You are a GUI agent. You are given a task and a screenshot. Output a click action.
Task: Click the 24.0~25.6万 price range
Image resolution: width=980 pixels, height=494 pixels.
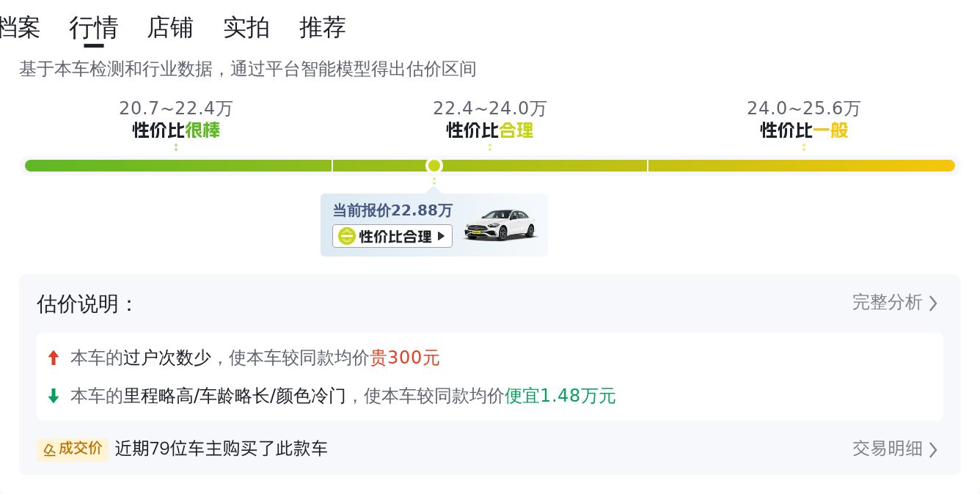(x=804, y=108)
